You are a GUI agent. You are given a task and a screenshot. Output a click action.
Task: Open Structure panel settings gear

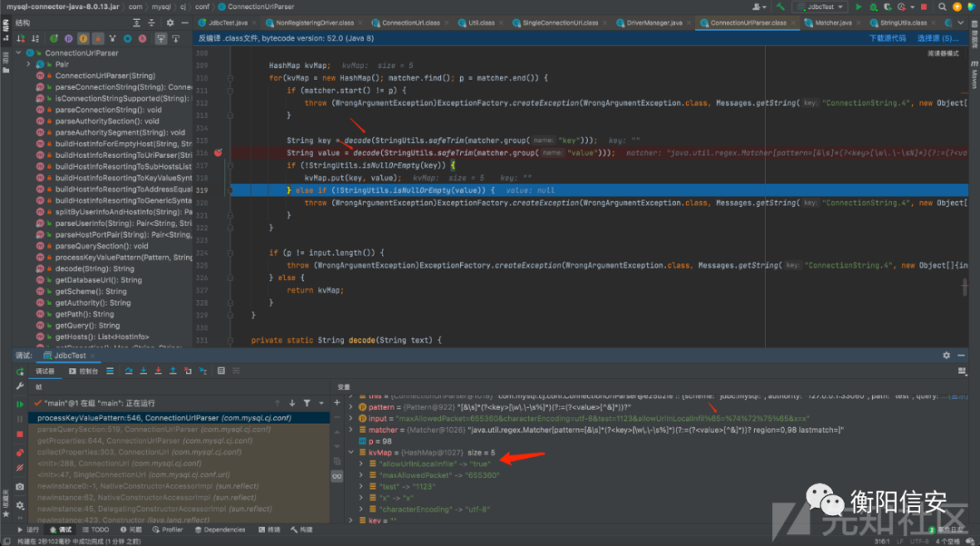click(x=170, y=23)
